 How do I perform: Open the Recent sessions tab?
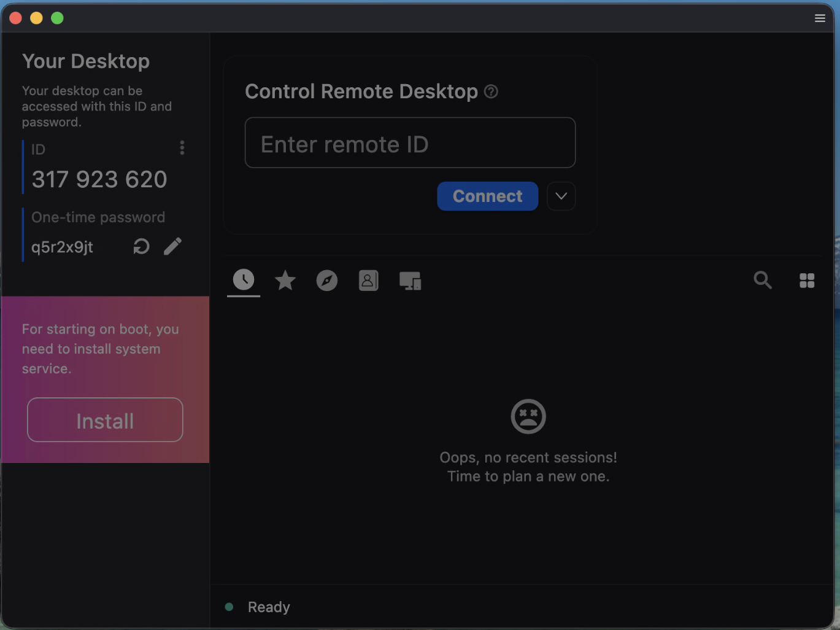point(244,280)
